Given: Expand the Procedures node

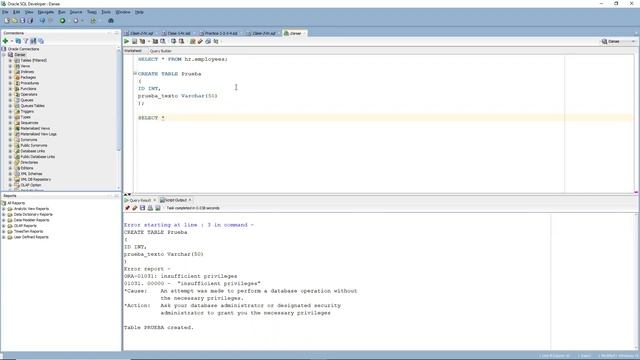Looking at the screenshot, I should [x=10, y=83].
